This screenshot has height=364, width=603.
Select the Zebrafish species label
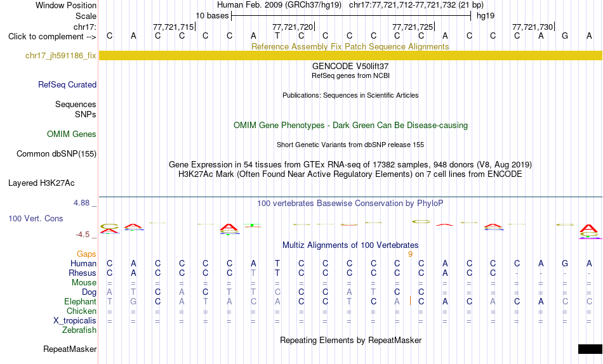[79, 330]
